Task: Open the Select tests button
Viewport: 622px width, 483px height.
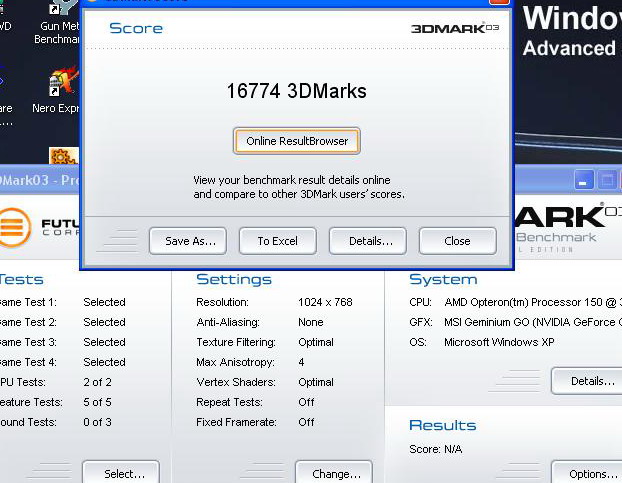Action: [x=121, y=473]
